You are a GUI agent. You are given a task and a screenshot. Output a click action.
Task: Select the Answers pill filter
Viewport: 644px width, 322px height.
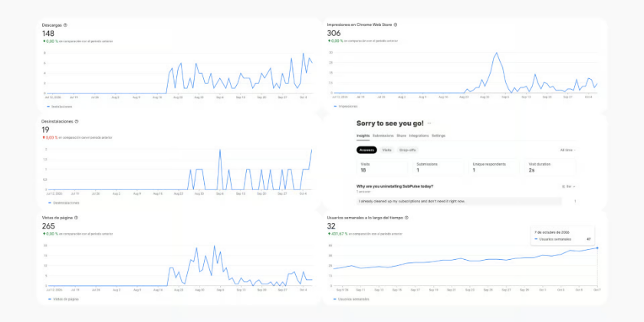(366, 150)
